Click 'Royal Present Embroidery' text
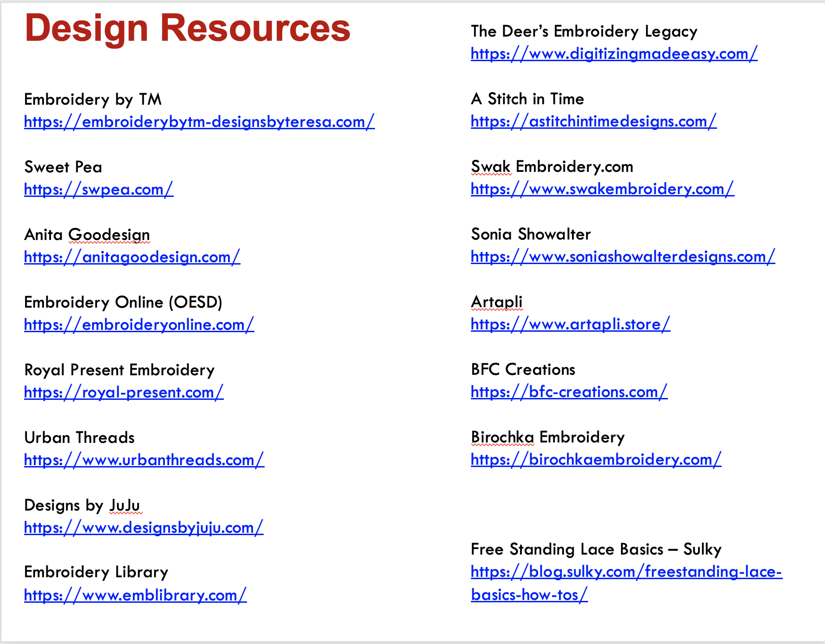This screenshot has height=644, width=825. [120, 370]
